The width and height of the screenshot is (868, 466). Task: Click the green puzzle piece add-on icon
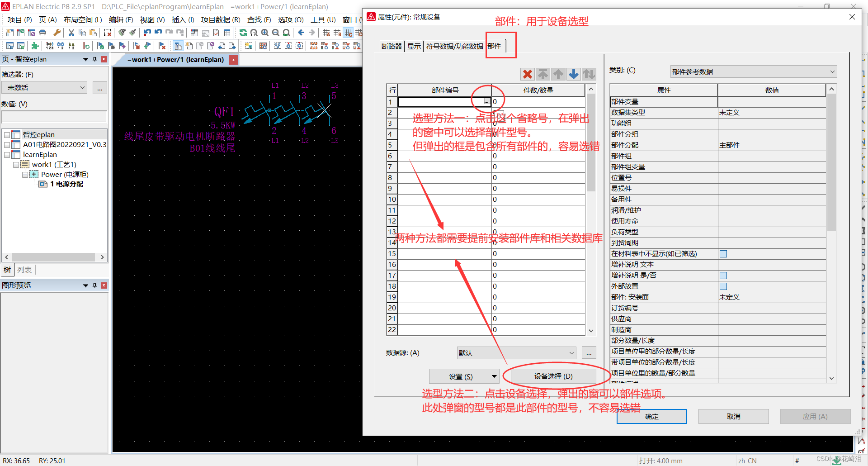click(x=35, y=46)
